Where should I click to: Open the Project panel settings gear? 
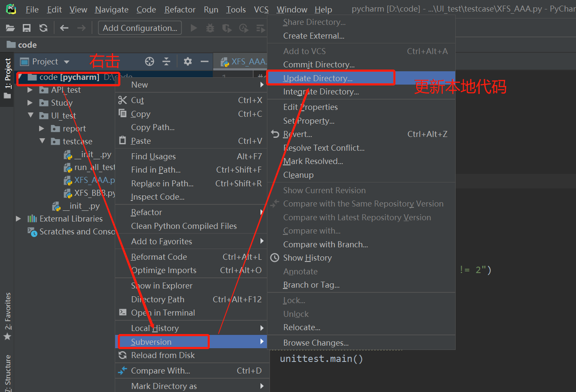coord(187,61)
